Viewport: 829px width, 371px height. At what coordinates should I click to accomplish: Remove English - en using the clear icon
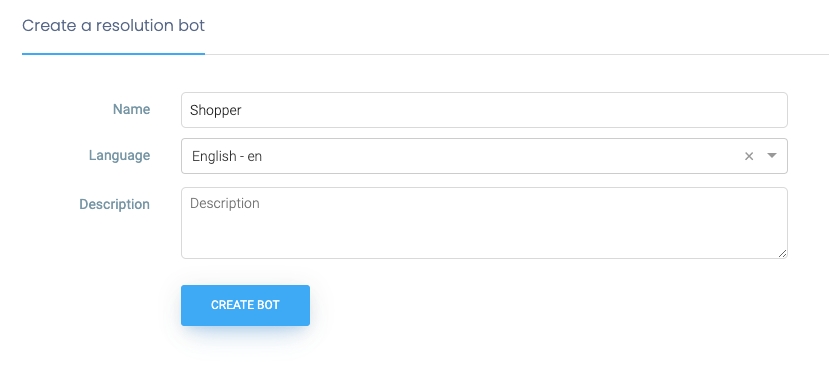tap(749, 156)
